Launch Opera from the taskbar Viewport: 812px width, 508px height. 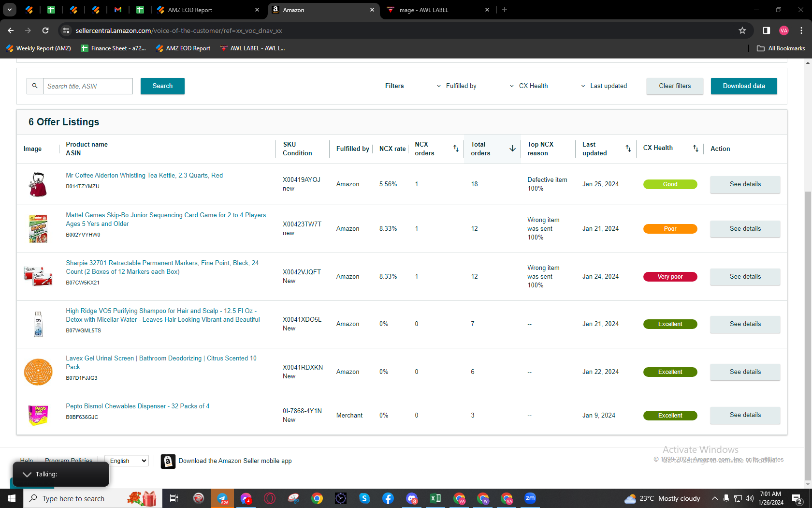coord(270,498)
